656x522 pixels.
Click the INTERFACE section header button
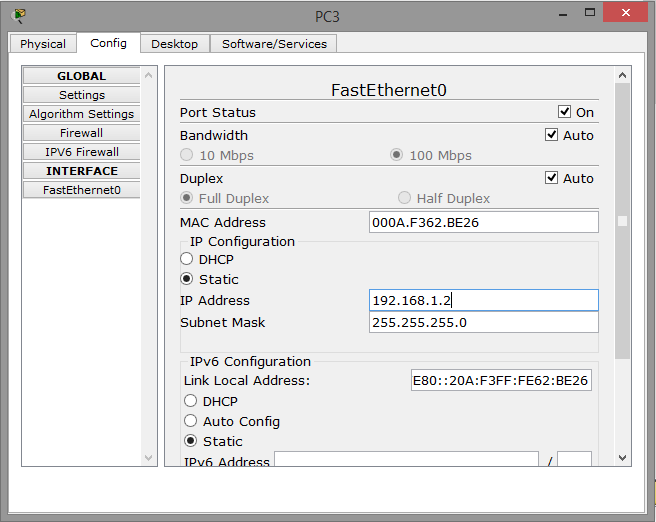[82, 171]
